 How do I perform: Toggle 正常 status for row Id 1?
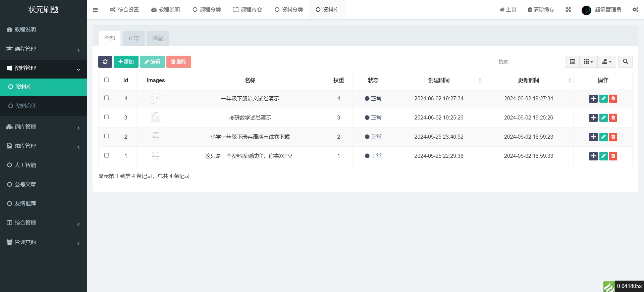pyautogui.click(x=373, y=156)
